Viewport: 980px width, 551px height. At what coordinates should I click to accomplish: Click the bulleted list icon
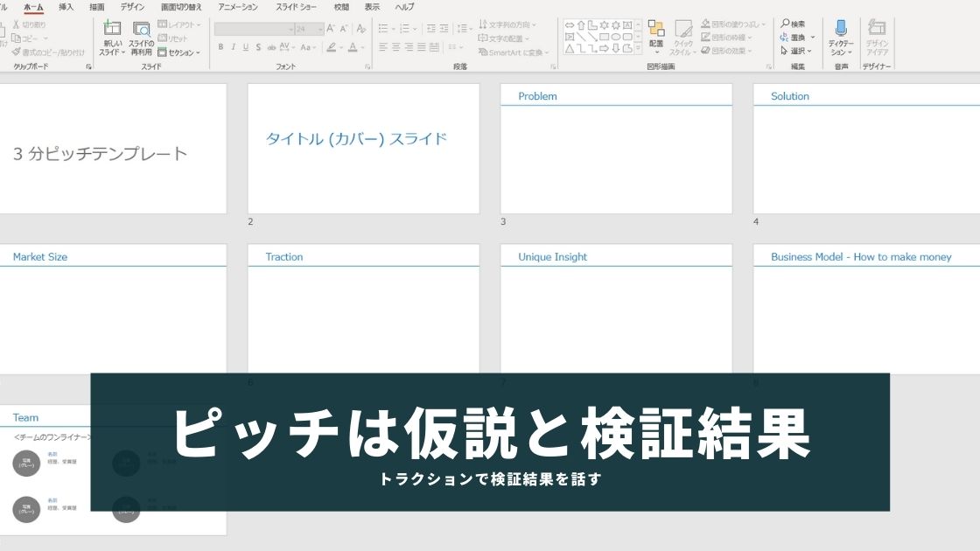tap(383, 28)
